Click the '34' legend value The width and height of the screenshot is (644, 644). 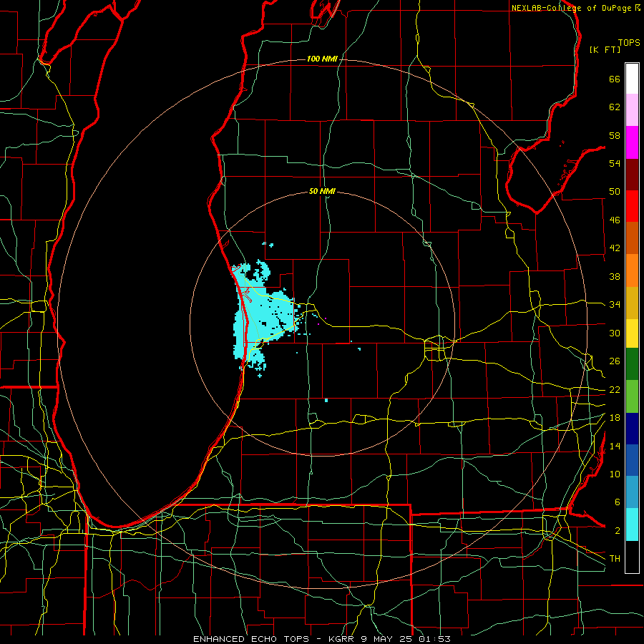pyautogui.click(x=615, y=305)
